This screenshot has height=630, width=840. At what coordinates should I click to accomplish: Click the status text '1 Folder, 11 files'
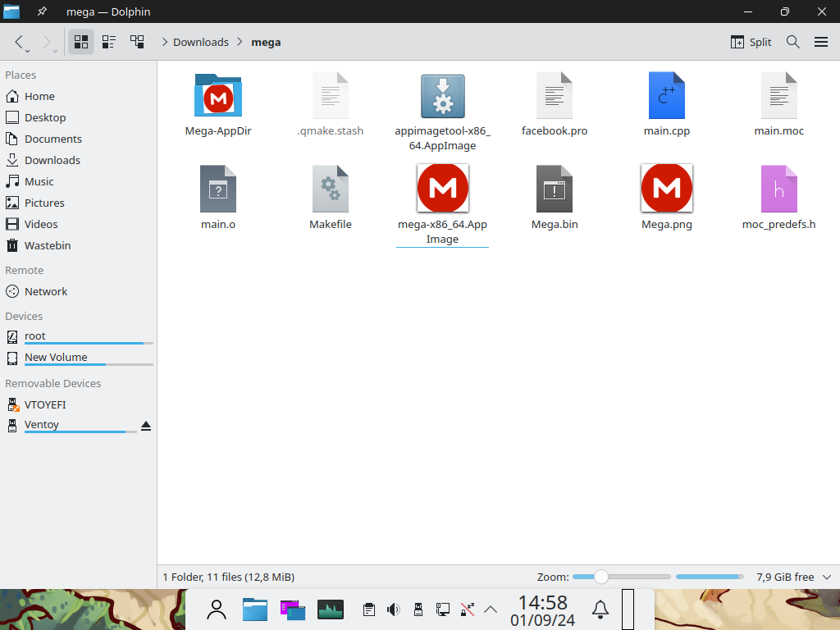(229, 577)
